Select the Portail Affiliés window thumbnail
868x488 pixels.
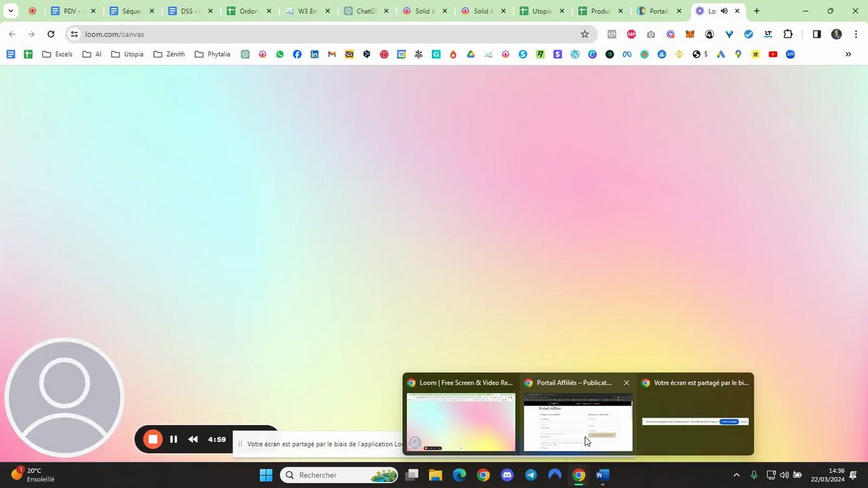[578, 422]
